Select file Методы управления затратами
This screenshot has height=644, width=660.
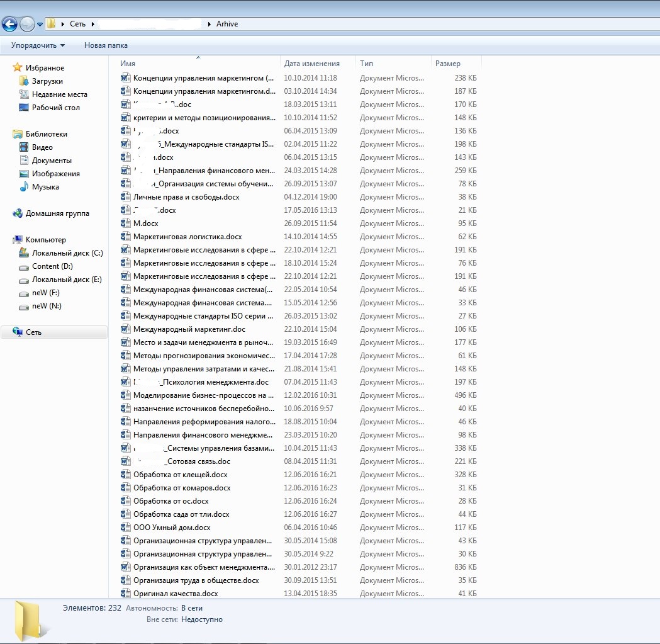204,368
